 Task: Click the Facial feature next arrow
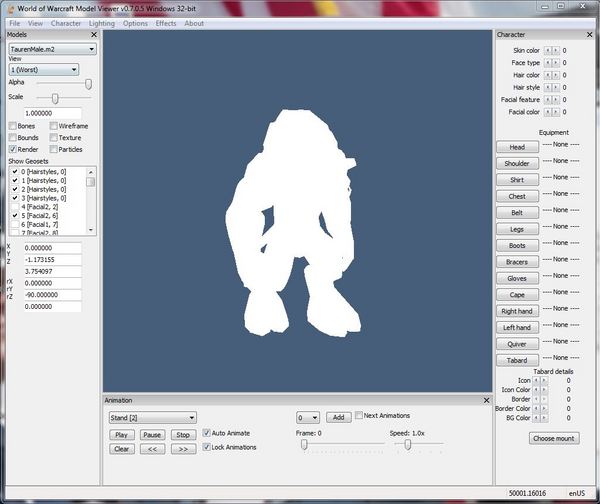(555, 100)
